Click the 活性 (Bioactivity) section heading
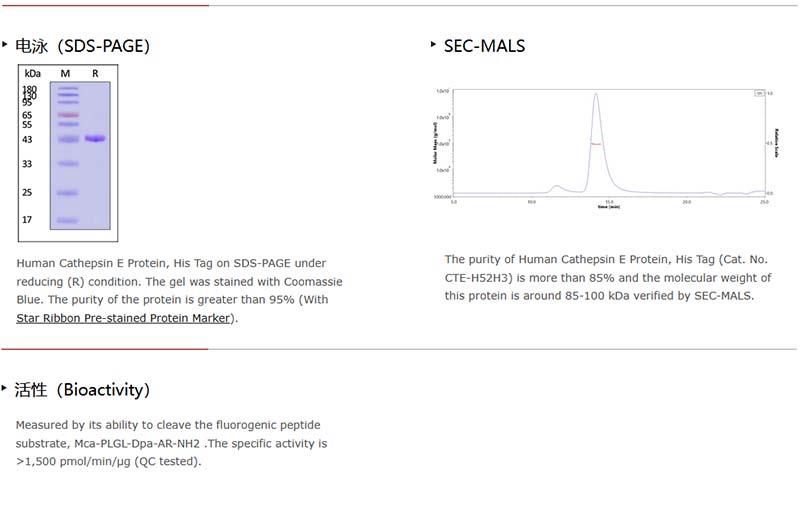Screen dimensions: 800x507 (82, 389)
